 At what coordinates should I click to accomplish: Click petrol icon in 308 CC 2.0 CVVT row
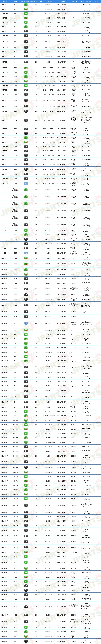click(26, 442)
